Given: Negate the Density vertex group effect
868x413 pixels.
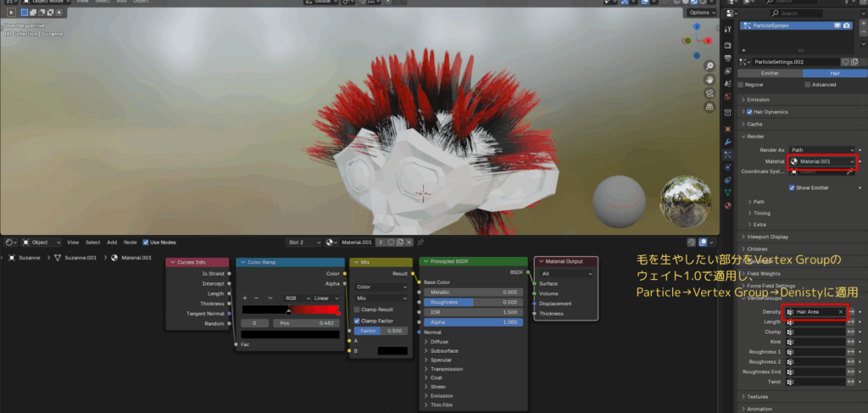Looking at the screenshot, I should coord(851,312).
